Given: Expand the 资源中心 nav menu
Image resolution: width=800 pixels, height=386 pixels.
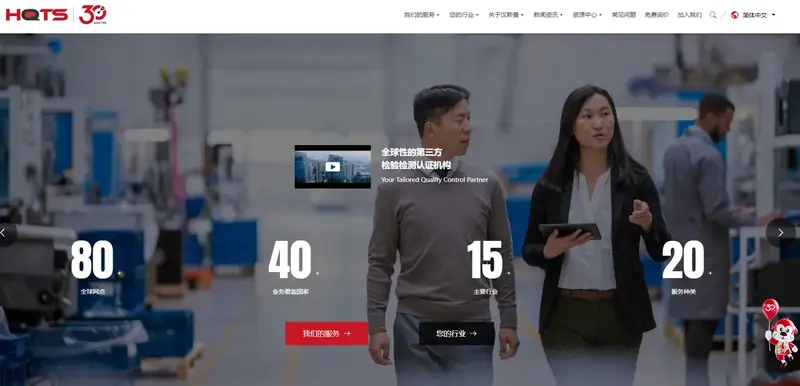Looking at the screenshot, I should click(587, 15).
